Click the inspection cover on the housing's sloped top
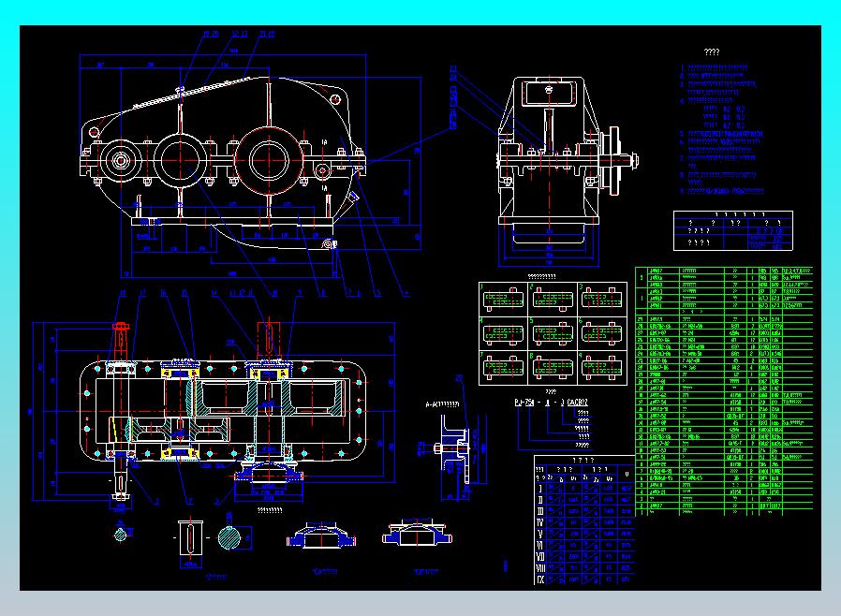Screen dimensions: 841x616 point(193,92)
